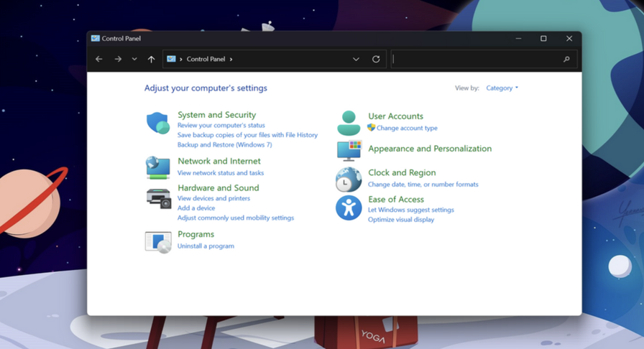Expand the address bar history dropdown
The width and height of the screenshot is (644, 349).
(x=356, y=60)
